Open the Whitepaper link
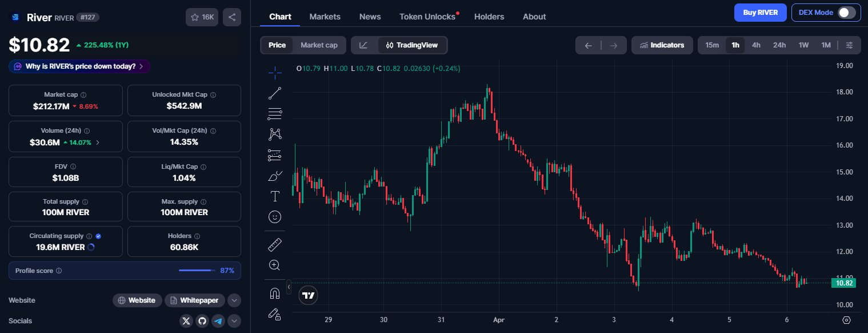The height and width of the screenshot is (333, 868). pos(195,300)
